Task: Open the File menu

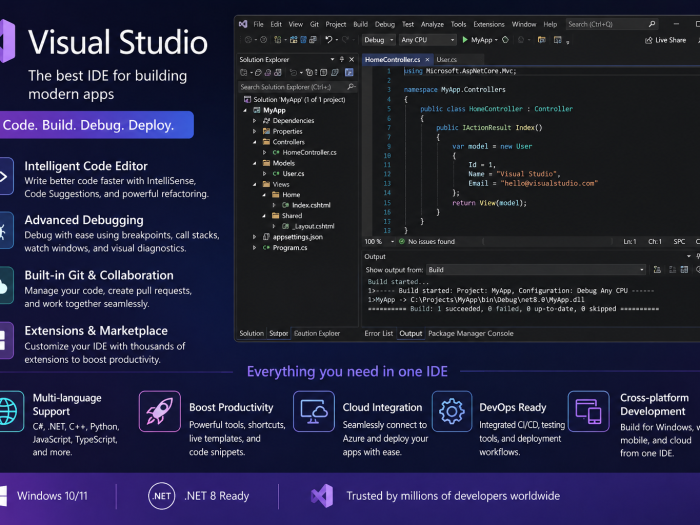Action: click(x=258, y=24)
